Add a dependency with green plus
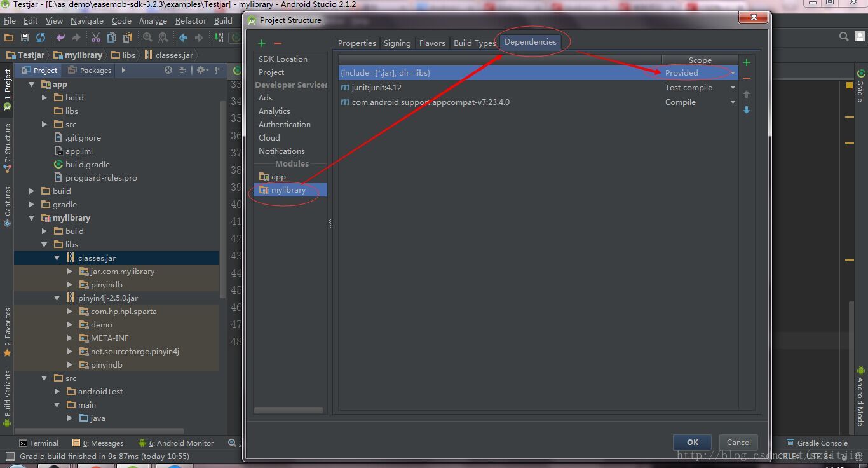This screenshot has width=868, height=468. (747, 62)
